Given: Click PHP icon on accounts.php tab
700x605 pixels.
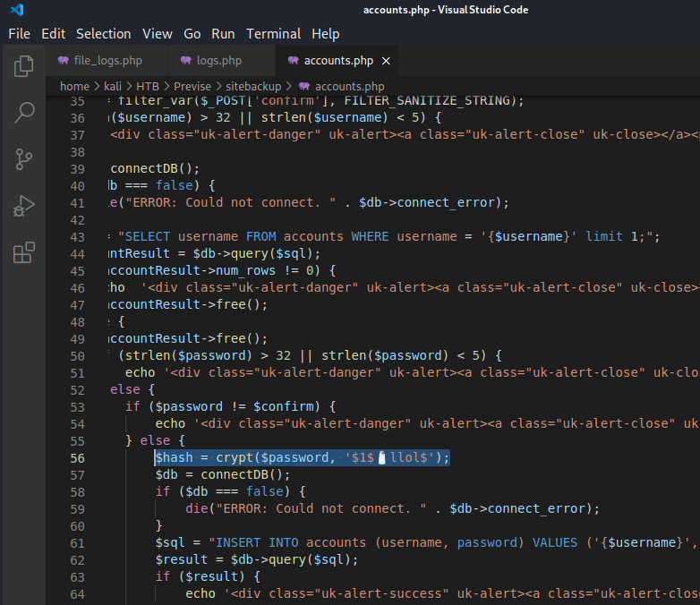Looking at the screenshot, I should click(293, 61).
